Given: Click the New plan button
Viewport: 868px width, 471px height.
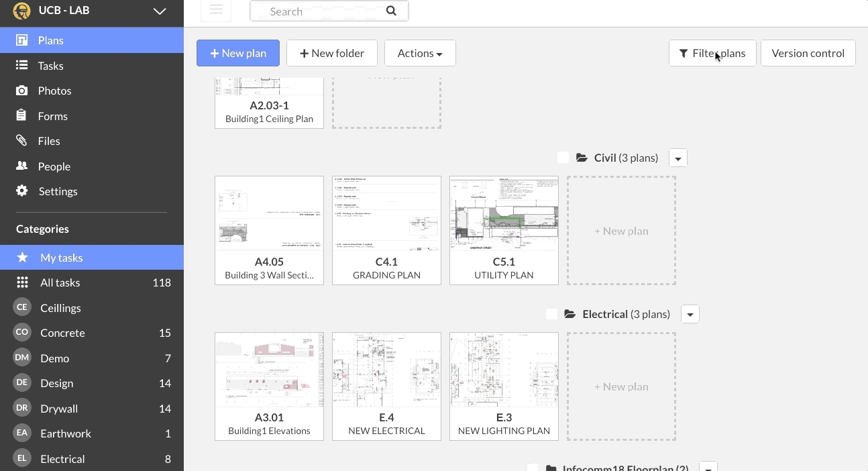Looking at the screenshot, I should [237, 53].
